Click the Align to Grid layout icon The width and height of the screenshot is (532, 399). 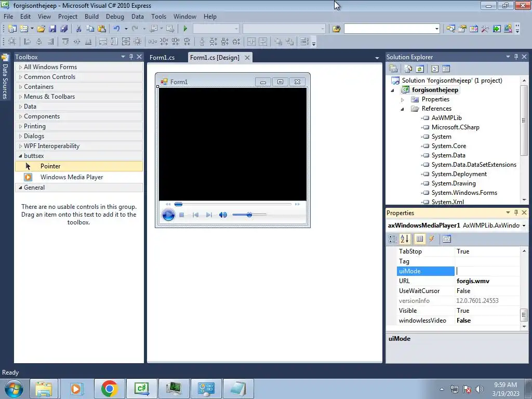(x=12, y=42)
